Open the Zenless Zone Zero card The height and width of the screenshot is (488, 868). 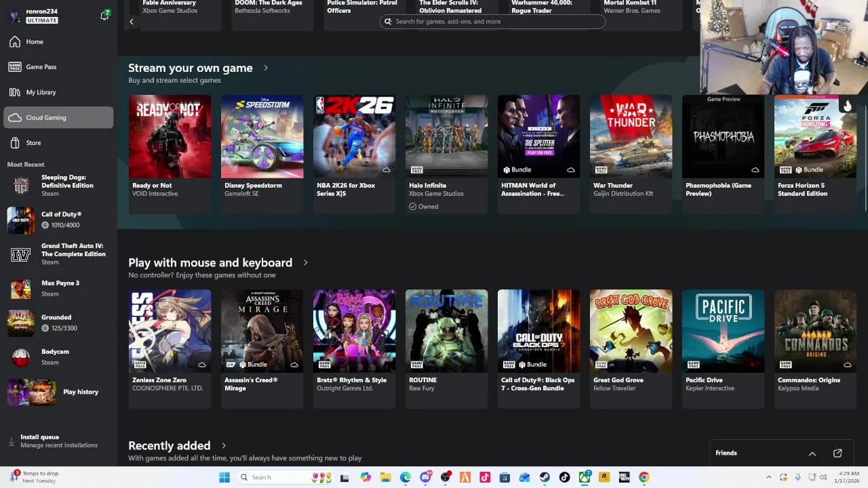pyautogui.click(x=170, y=348)
